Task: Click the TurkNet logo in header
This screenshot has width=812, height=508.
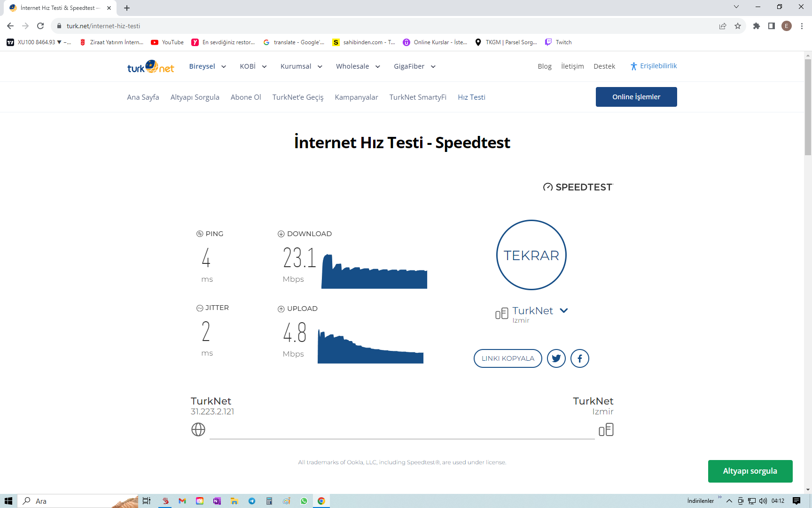Action: pyautogui.click(x=150, y=67)
